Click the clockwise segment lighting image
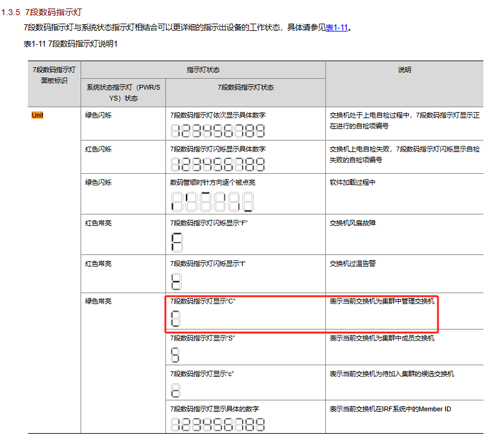The image size is (504, 444). pos(212,202)
